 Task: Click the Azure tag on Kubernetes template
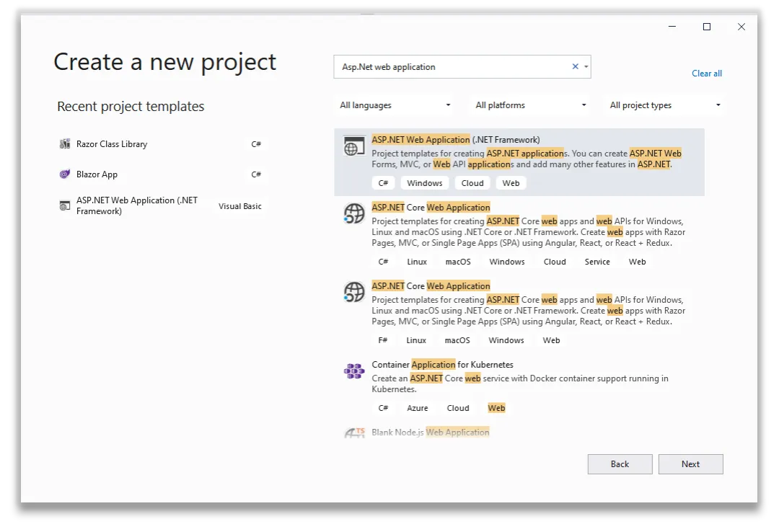(x=418, y=408)
